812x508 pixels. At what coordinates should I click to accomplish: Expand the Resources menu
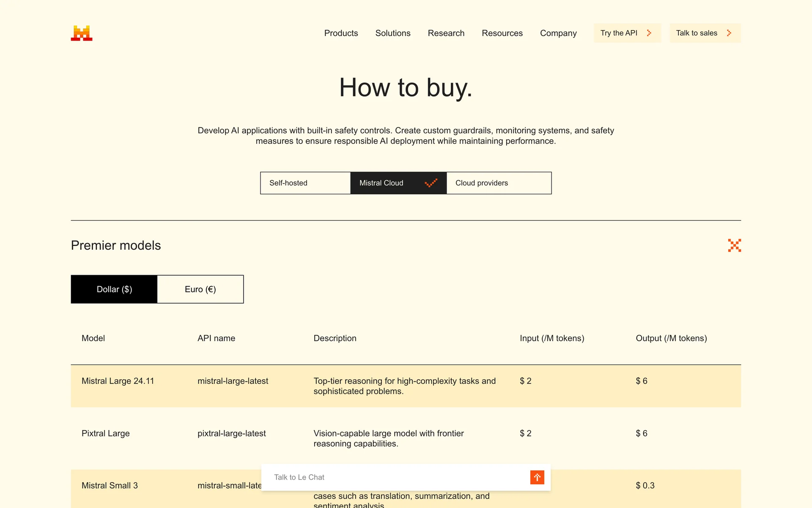[502, 33]
